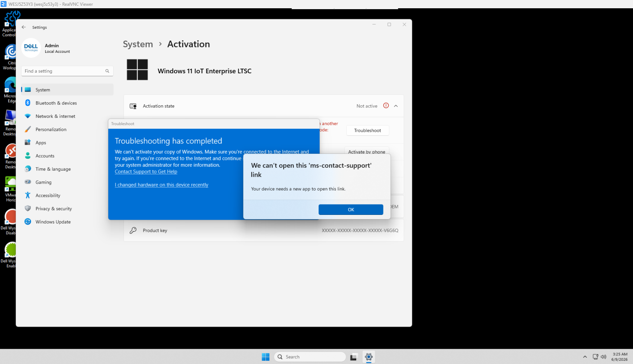Click the Activate by phone button

pyautogui.click(x=367, y=152)
